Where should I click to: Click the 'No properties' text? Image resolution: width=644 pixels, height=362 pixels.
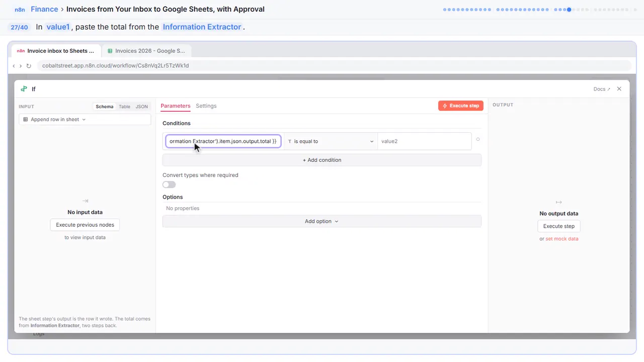point(183,208)
